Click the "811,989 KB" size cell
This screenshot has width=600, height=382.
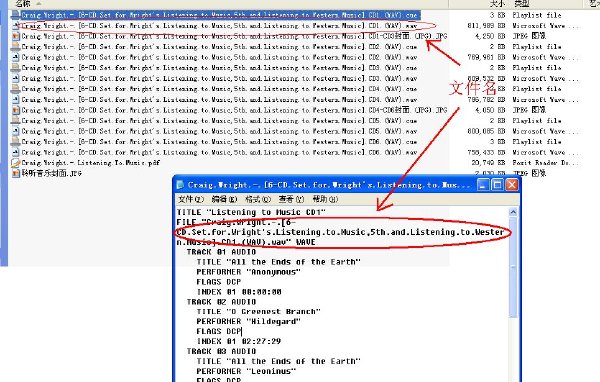[x=486, y=26]
